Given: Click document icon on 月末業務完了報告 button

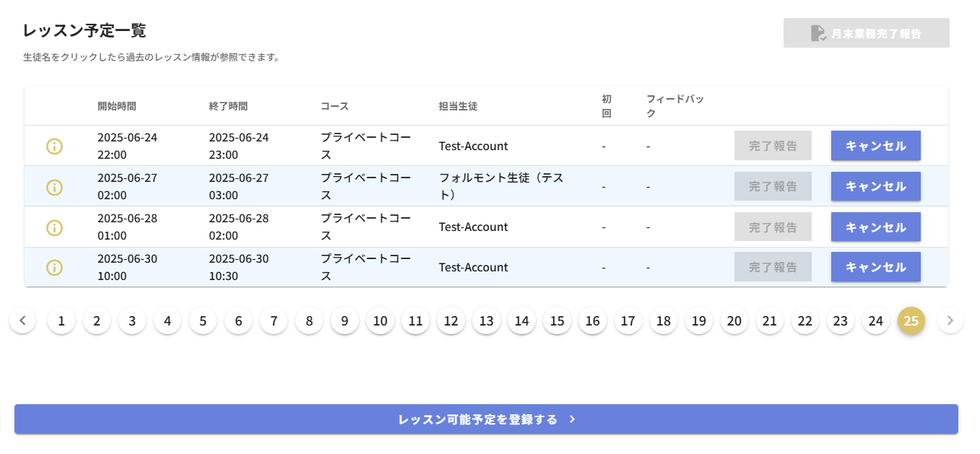Looking at the screenshot, I should click(818, 33).
